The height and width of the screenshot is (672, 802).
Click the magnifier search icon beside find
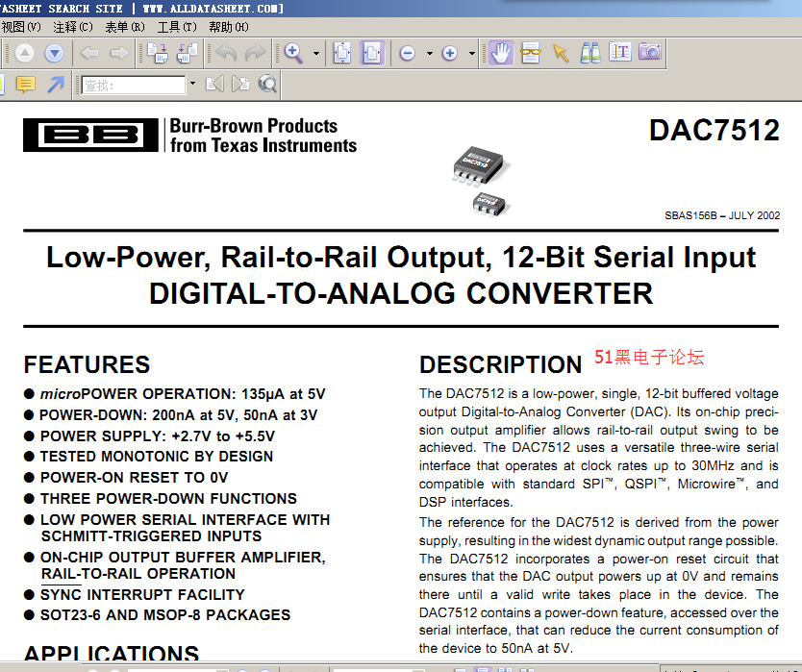[x=267, y=84]
